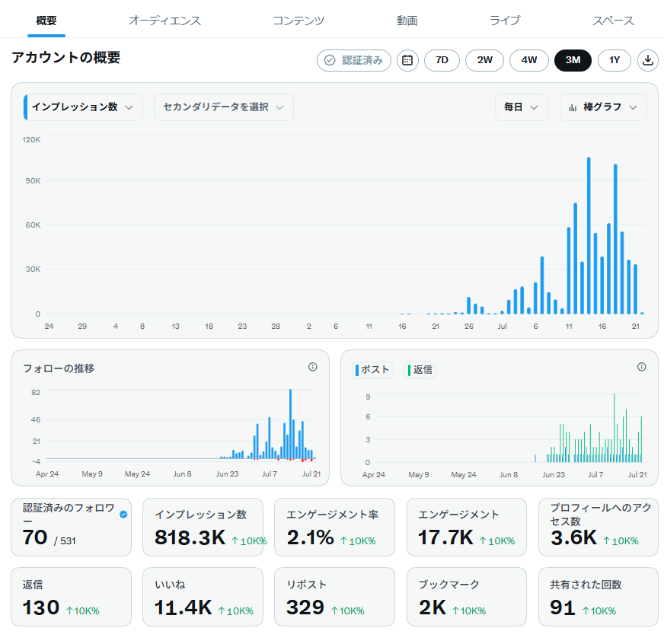The image size is (664, 644).
Task: Open the インプレッション数 metric dropdown
Action: point(83,107)
